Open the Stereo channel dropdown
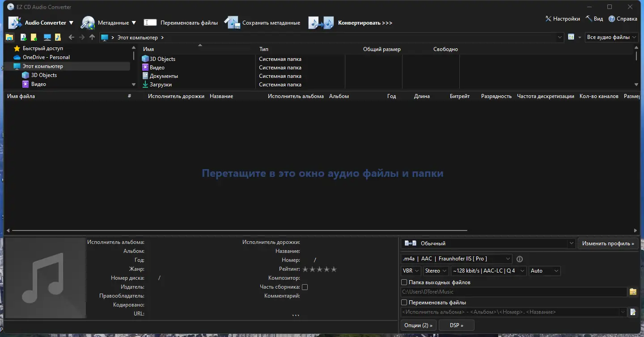Viewport: 644px width, 337px height. pos(436,271)
